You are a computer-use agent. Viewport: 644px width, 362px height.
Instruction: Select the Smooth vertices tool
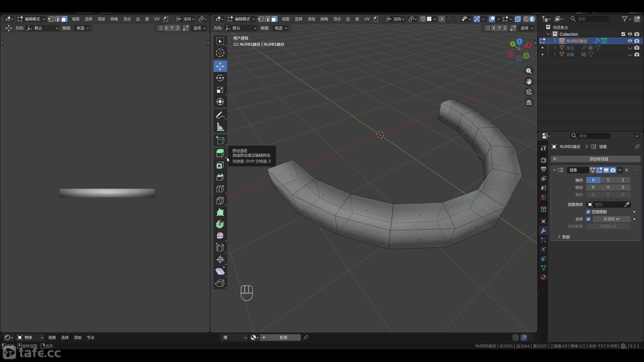point(220,236)
